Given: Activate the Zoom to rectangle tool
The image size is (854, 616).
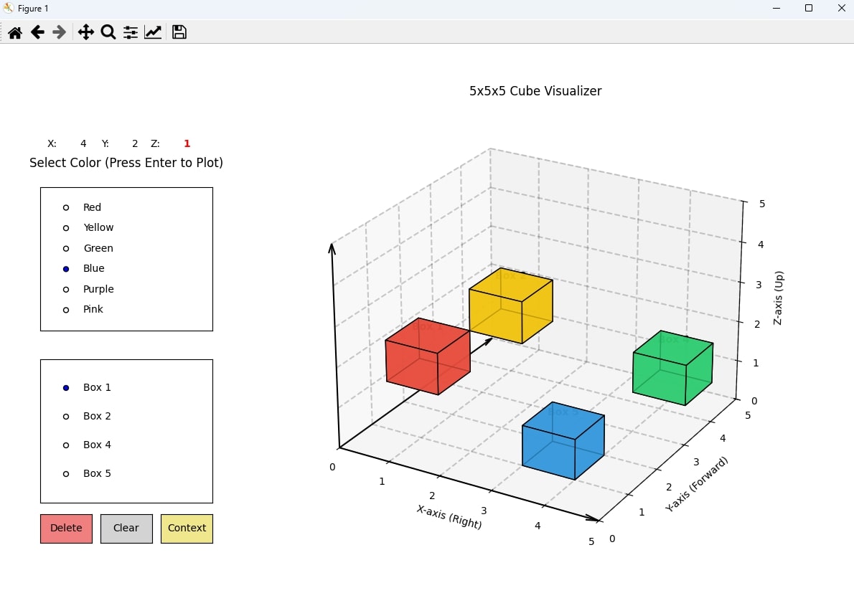Looking at the screenshot, I should point(108,33).
